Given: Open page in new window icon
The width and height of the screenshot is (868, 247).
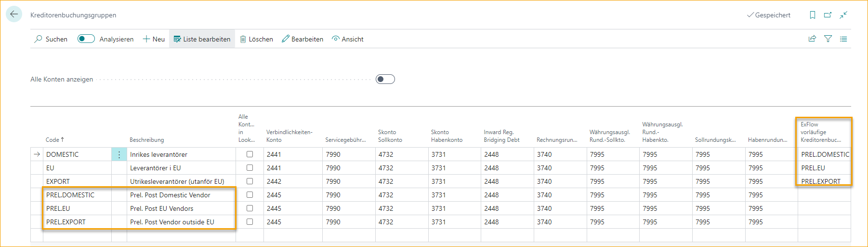Looking at the screenshot, I should coord(828,15).
